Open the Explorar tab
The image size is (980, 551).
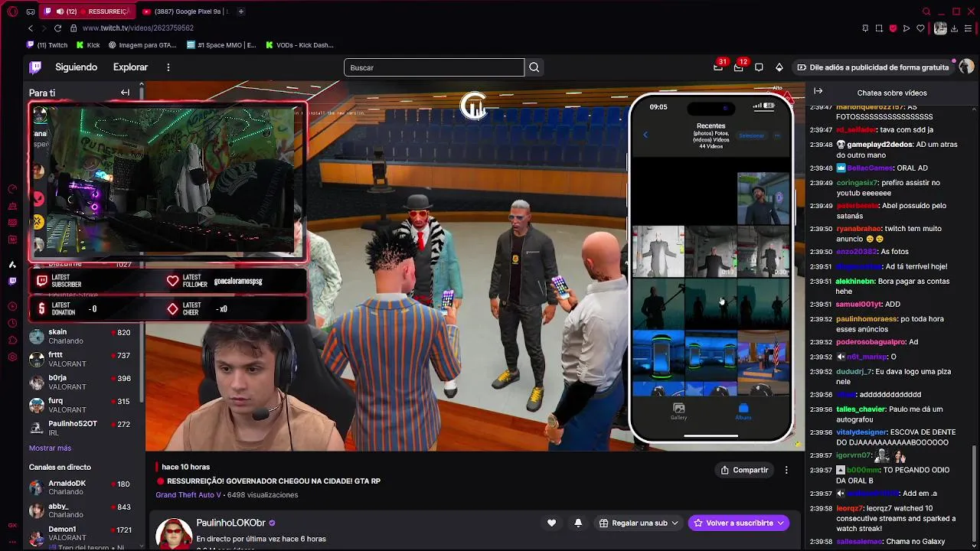point(130,67)
